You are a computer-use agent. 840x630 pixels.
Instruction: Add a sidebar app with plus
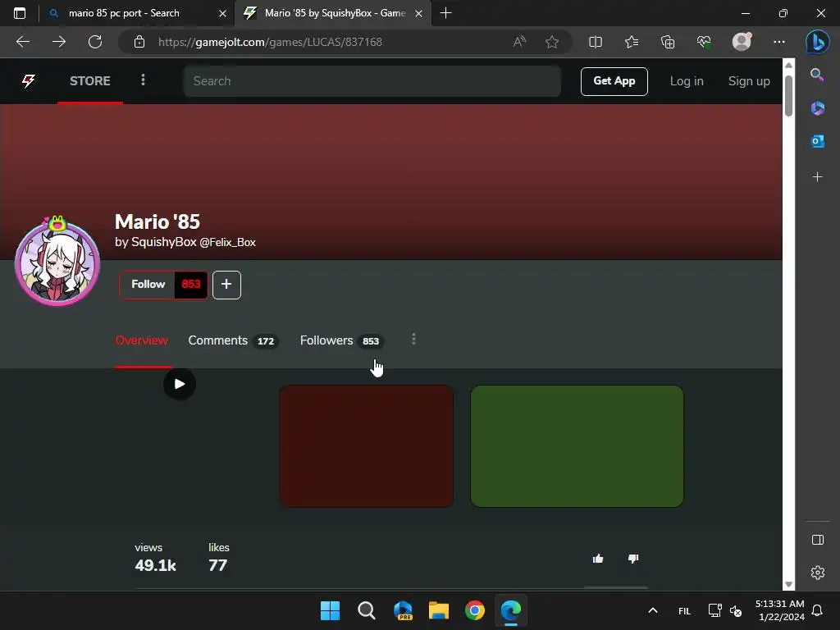tap(818, 177)
